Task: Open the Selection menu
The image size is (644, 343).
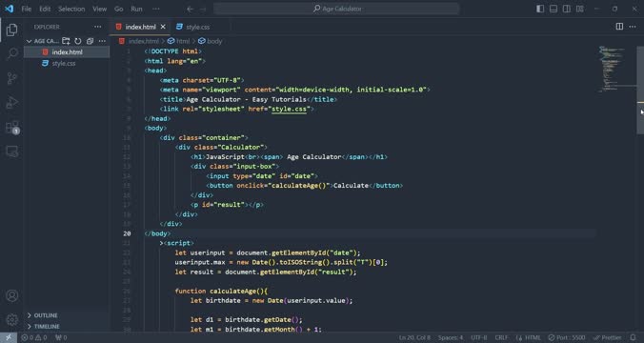Action: 71,9
